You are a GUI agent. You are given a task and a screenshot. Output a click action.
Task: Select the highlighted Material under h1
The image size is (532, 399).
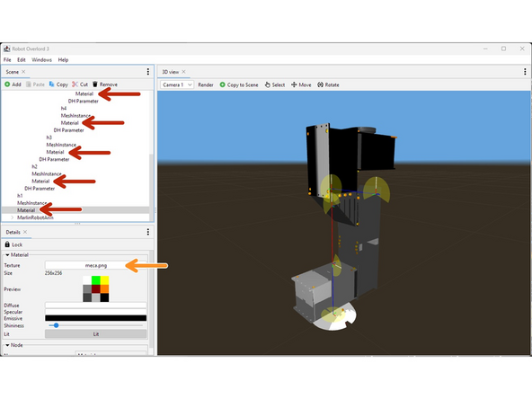click(26, 210)
